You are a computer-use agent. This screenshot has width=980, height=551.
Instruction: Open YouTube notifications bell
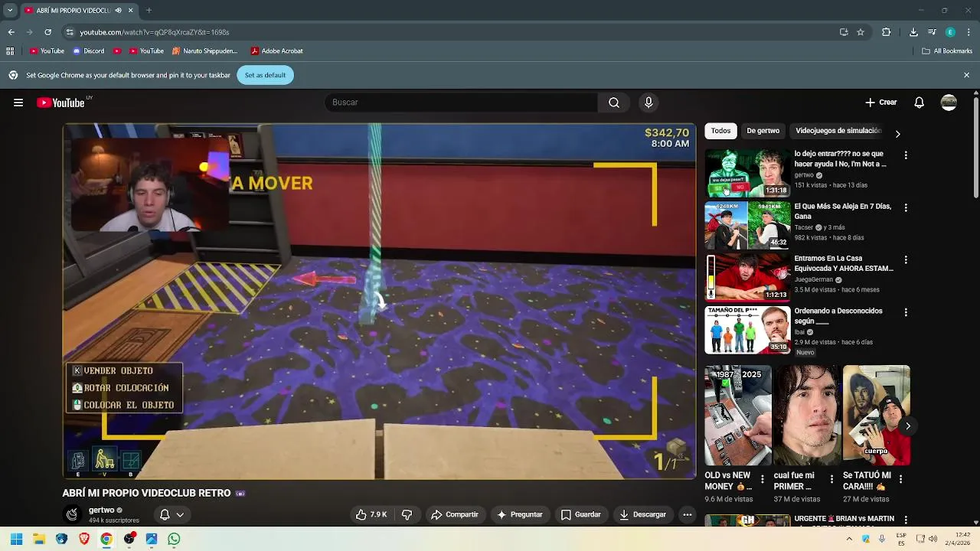coord(920,103)
